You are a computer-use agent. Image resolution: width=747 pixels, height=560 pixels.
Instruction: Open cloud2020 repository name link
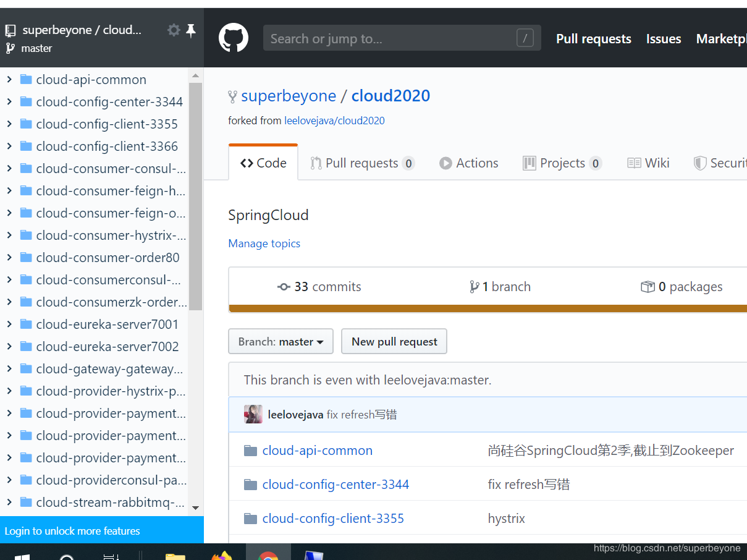390,96
